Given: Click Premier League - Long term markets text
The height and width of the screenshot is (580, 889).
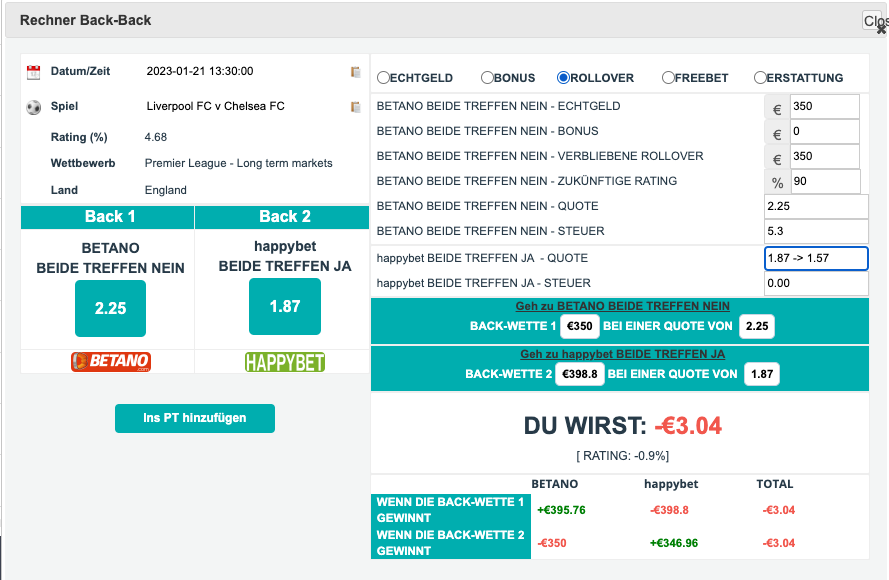Looking at the screenshot, I should point(239,163).
